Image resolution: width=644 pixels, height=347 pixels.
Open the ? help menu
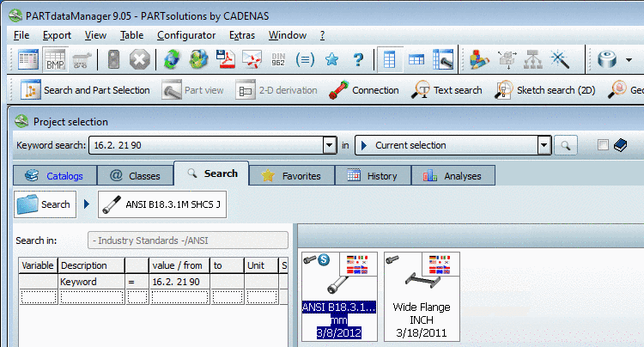click(x=322, y=36)
